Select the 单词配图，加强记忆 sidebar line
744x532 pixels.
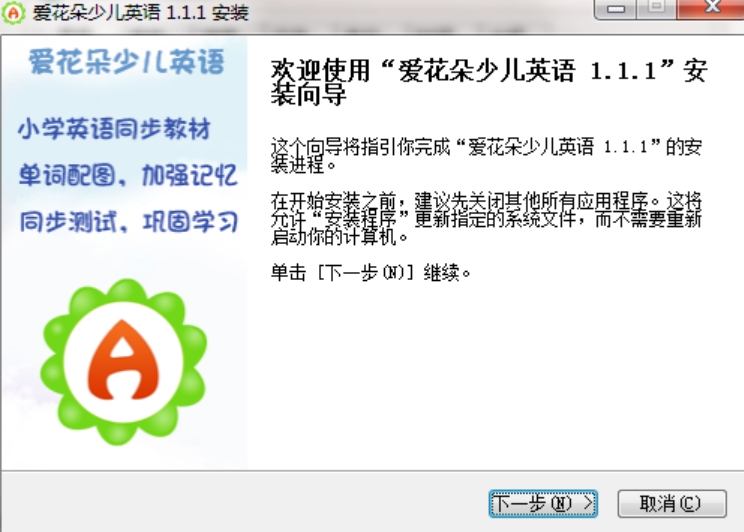click(x=128, y=175)
